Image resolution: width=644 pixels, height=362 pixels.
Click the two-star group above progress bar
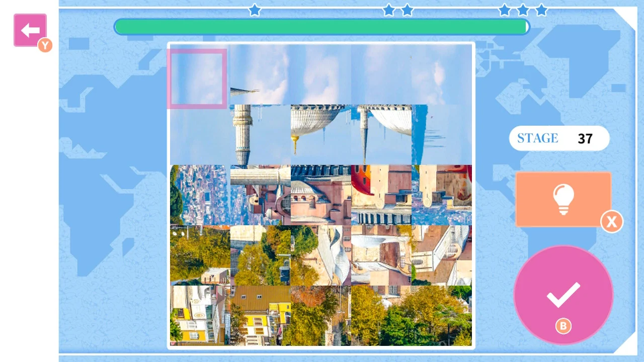tap(397, 10)
